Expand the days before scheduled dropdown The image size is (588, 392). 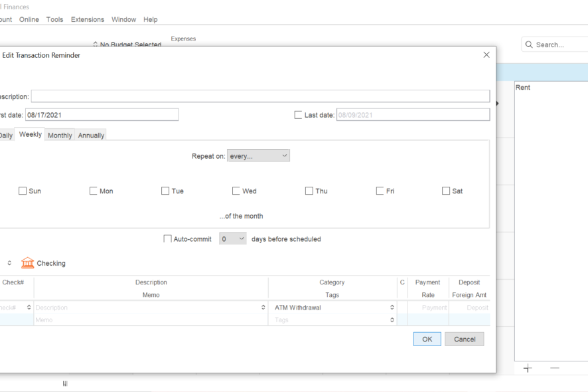pos(233,239)
